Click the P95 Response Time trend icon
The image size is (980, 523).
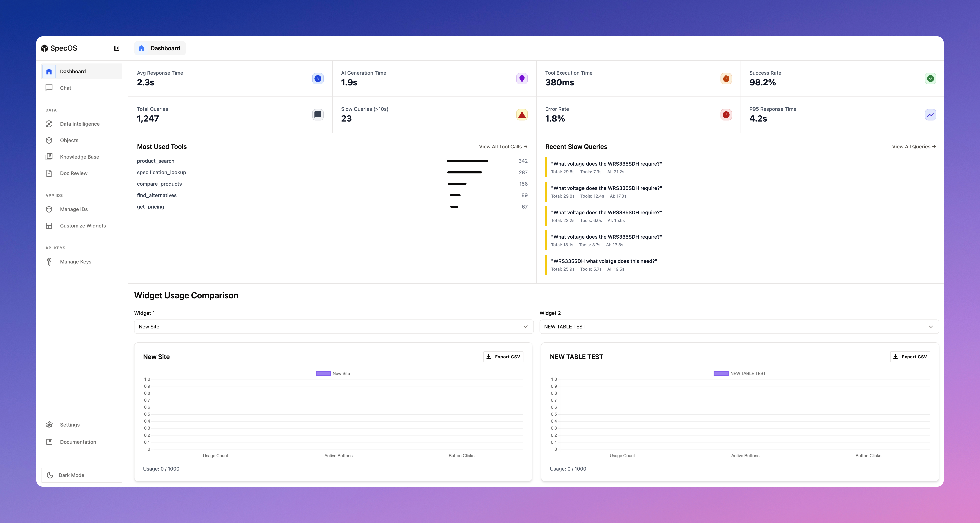tap(930, 115)
